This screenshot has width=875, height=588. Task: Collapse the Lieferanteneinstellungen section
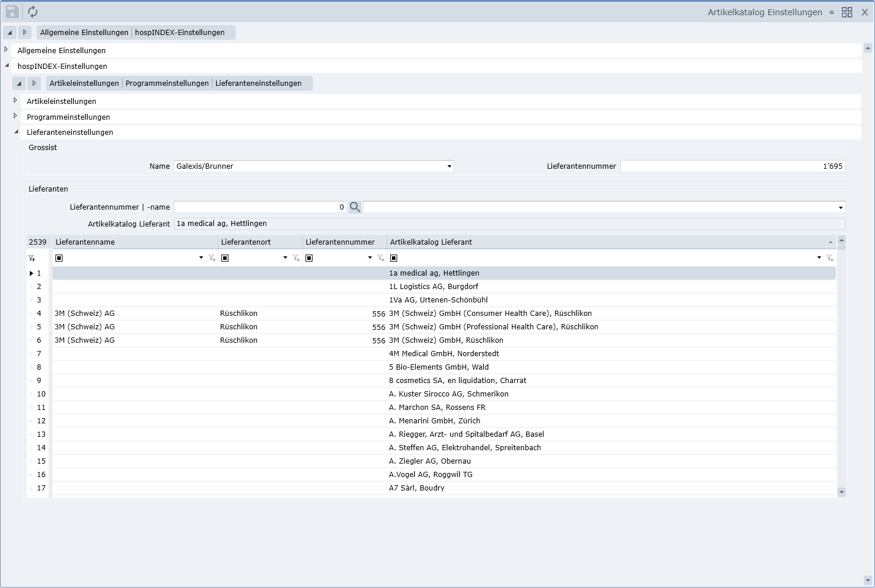[x=16, y=131]
